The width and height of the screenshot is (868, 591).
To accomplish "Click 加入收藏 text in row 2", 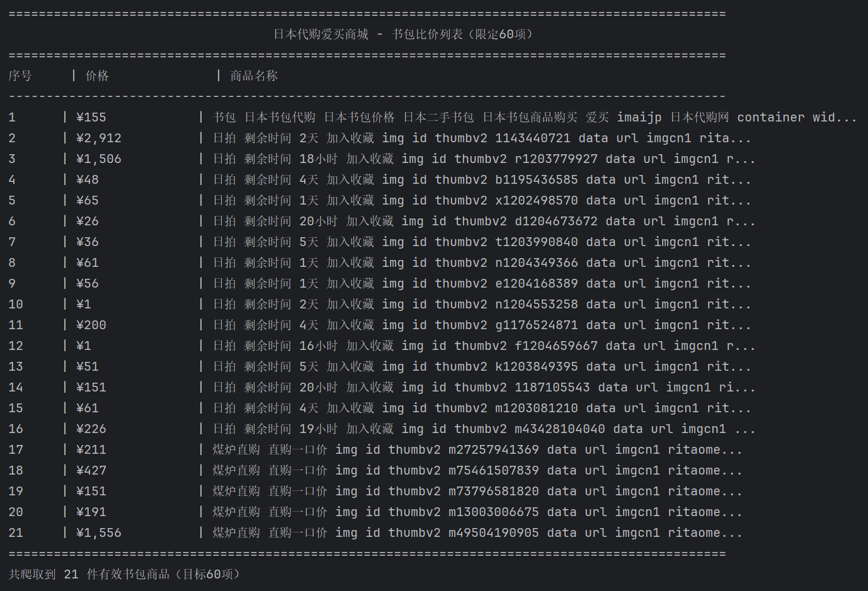I will 350,138.
